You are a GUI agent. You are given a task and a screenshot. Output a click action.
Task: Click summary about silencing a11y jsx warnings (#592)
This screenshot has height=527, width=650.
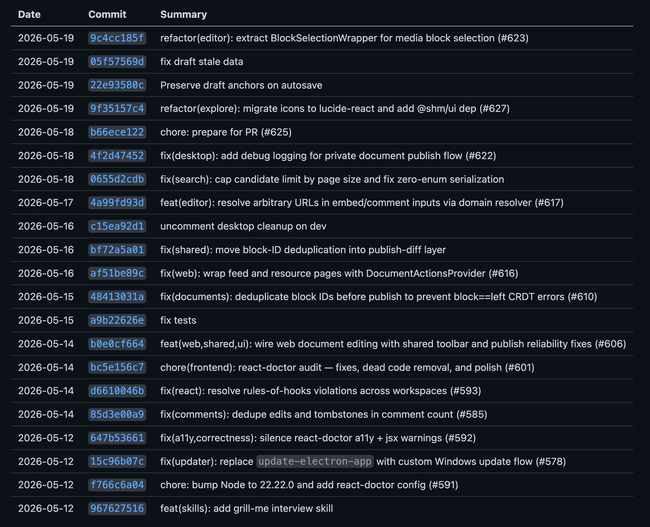pos(318,438)
